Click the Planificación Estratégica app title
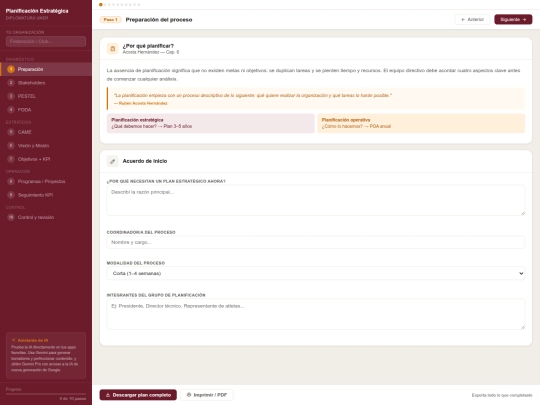The height and width of the screenshot is (405, 540). pos(37,11)
